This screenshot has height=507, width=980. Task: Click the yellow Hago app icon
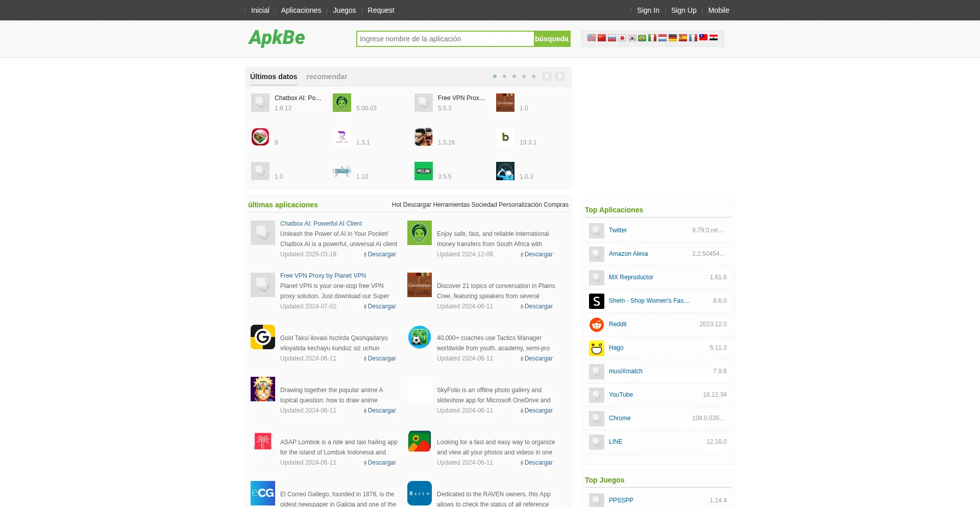(x=596, y=348)
